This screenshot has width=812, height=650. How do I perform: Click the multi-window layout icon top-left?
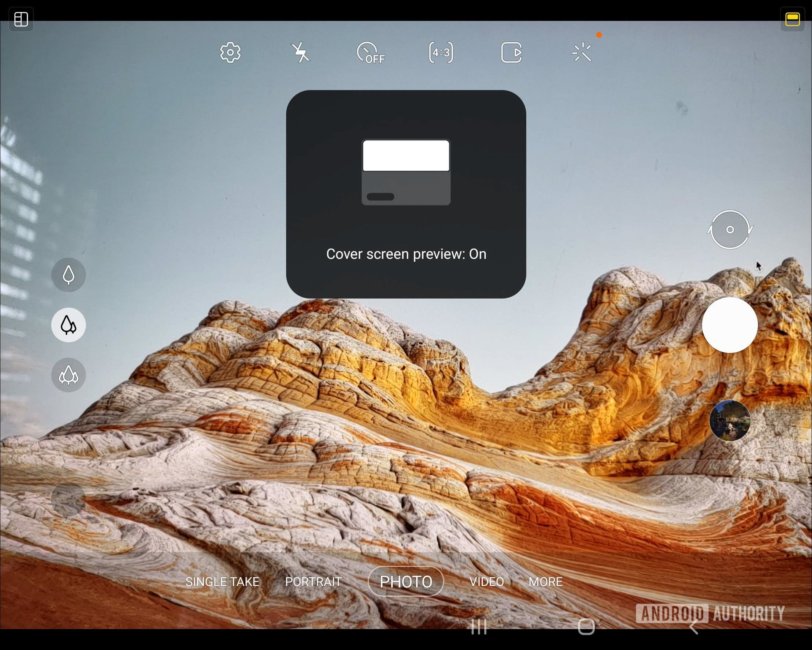coord(21,19)
